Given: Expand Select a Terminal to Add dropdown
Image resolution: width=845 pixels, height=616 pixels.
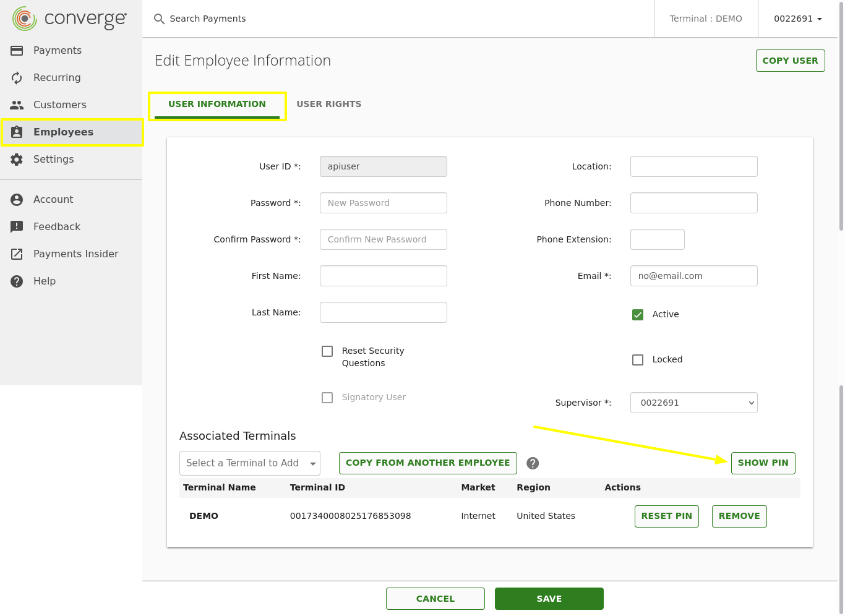Looking at the screenshot, I should click(x=249, y=463).
